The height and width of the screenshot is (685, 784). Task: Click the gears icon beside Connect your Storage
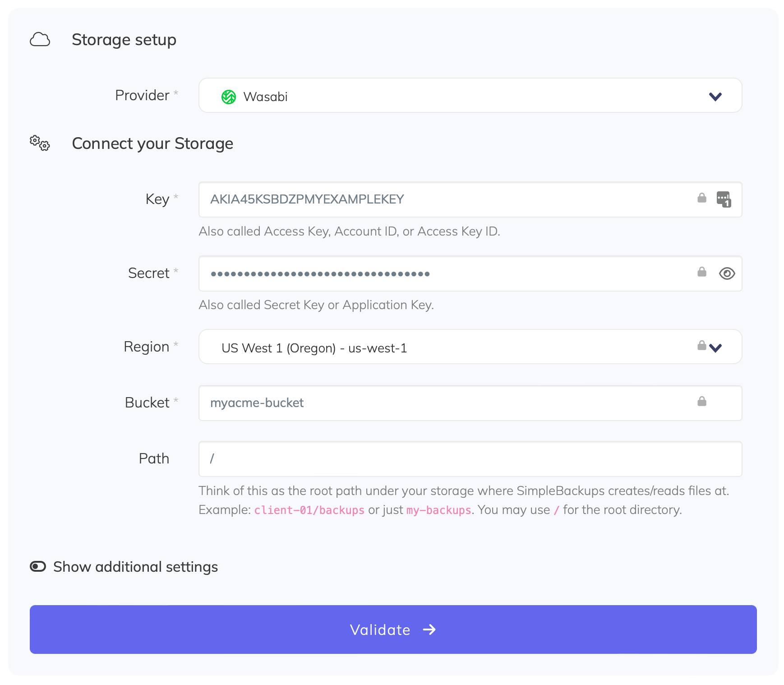click(40, 143)
